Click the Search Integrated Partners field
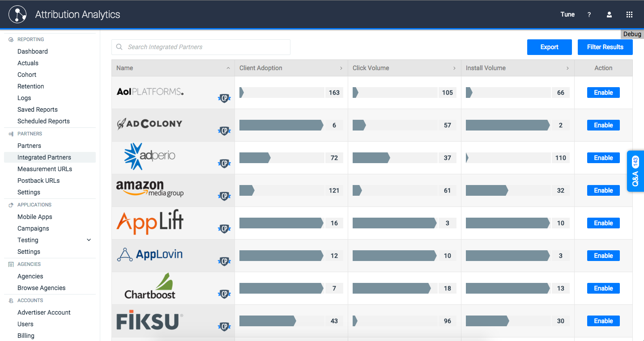Screen dimensions: 644x341 click(x=201, y=47)
